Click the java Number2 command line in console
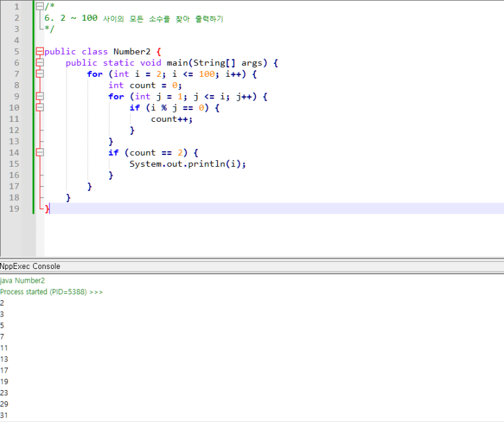The width and height of the screenshot is (504, 422). (x=22, y=281)
